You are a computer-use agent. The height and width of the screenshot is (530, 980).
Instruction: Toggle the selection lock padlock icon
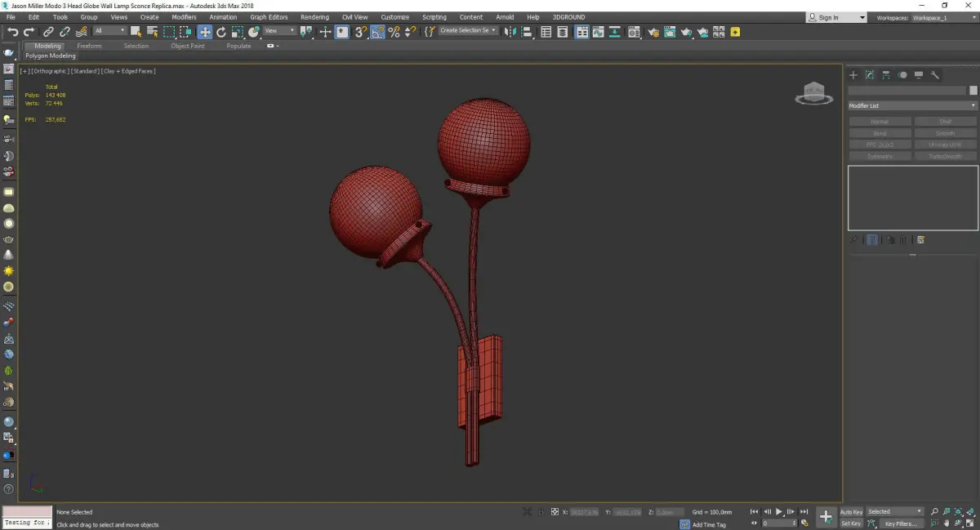click(x=540, y=512)
